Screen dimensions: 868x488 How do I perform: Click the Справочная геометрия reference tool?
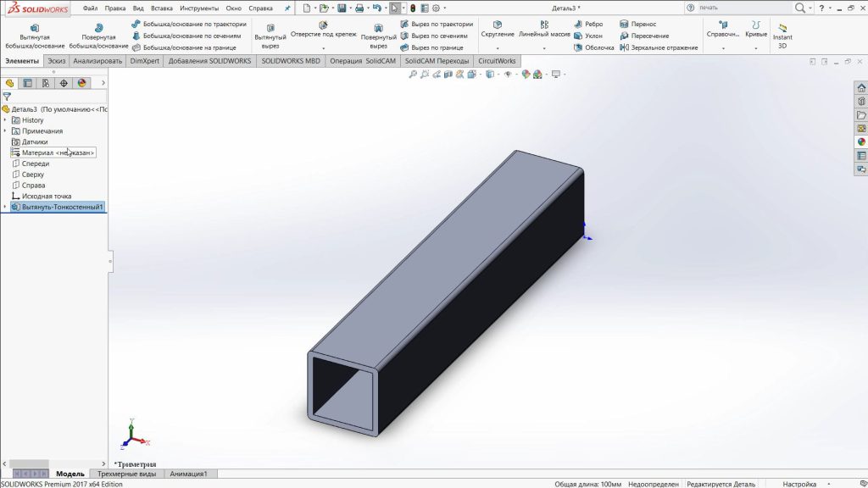tap(723, 30)
